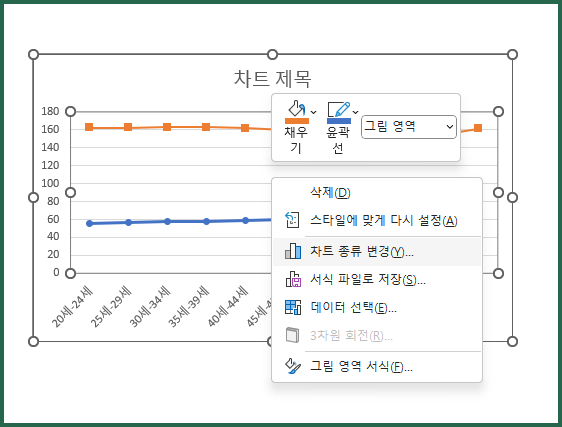
Task: Click the 100 value axis label
Action: [50, 183]
